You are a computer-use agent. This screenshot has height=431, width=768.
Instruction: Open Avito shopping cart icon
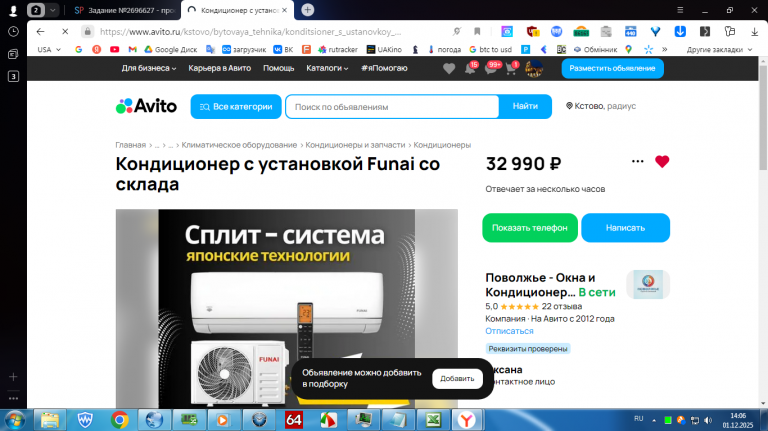click(511, 69)
